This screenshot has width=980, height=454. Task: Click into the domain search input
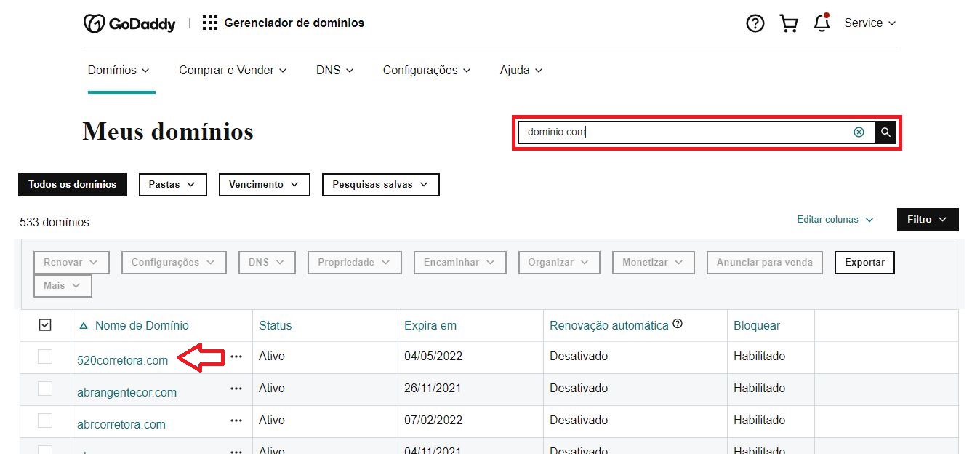coord(683,132)
